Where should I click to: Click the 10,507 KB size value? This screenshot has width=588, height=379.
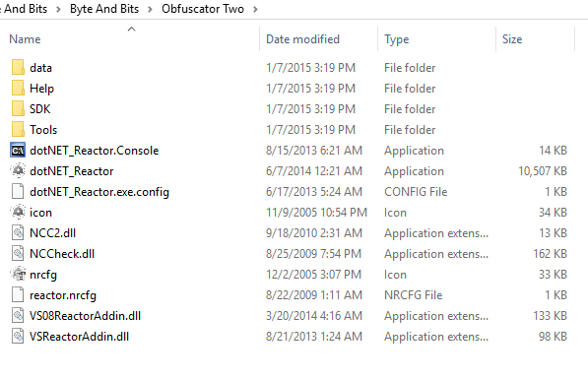(543, 171)
